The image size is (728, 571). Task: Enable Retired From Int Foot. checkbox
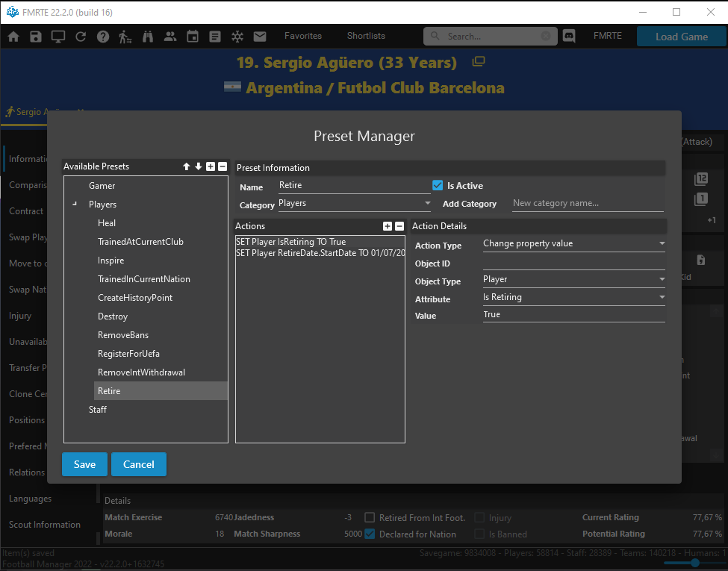[370, 517]
